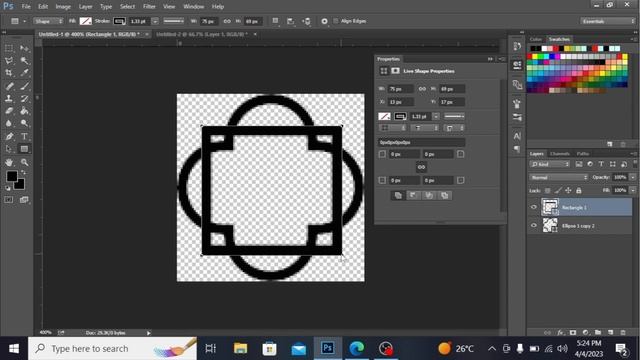The width and height of the screenshot is (640, 360).
Task: Open path operations in options bar
Action: pyautogui.click(x=276, y=21)
